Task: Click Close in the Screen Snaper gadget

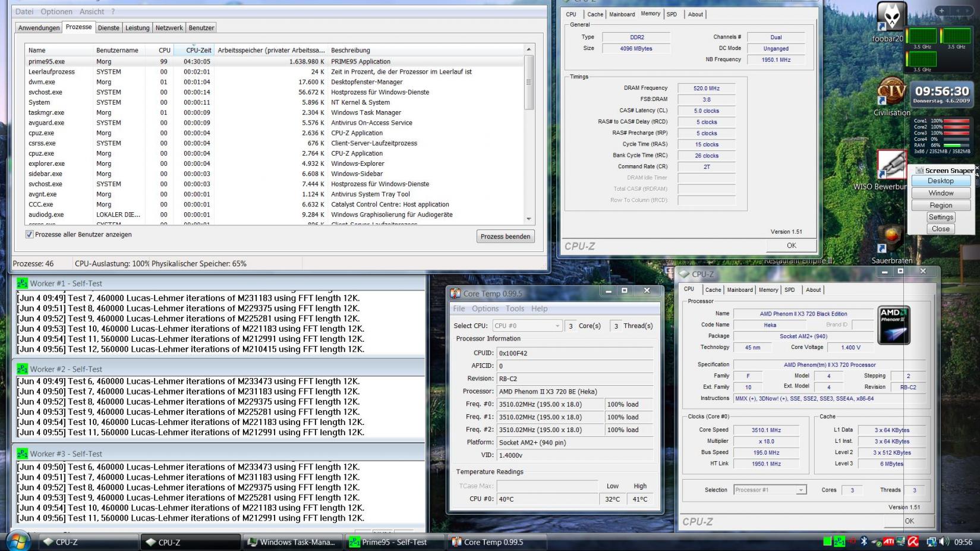Action: pyautogui.click(x=941, y=229)
